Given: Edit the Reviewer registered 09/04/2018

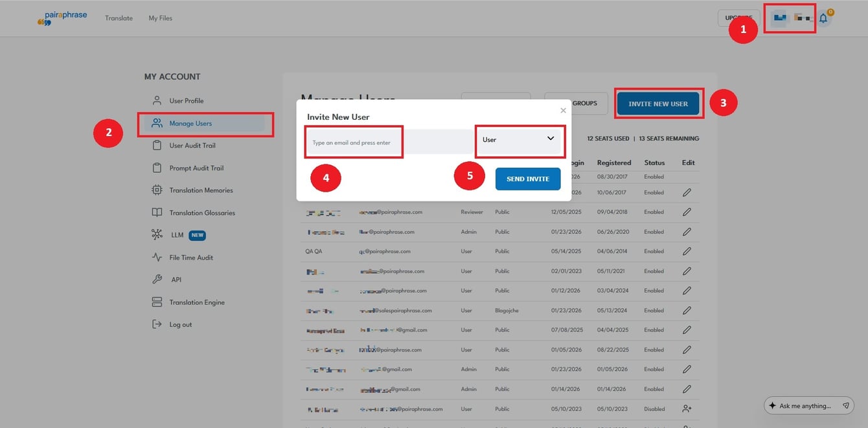Looking at the screenshot, I should tap(687, 212).
